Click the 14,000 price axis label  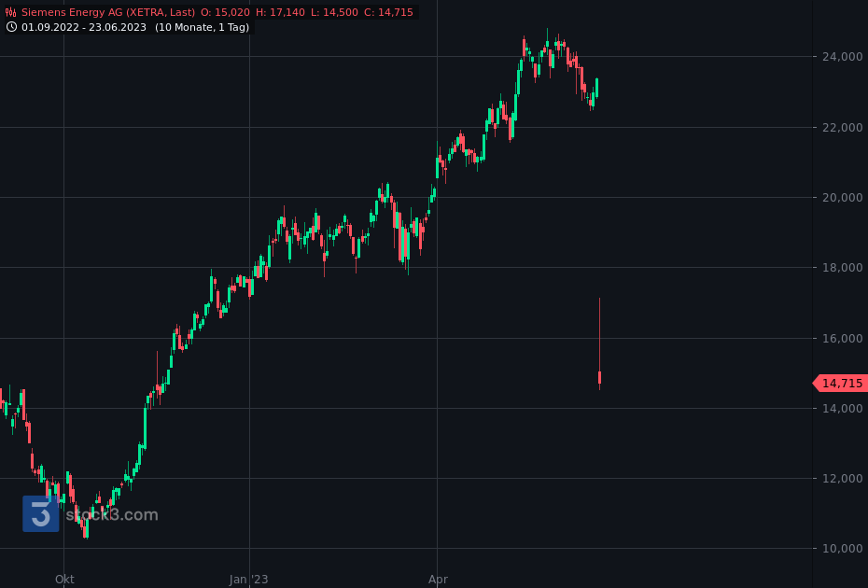[842, 409]
